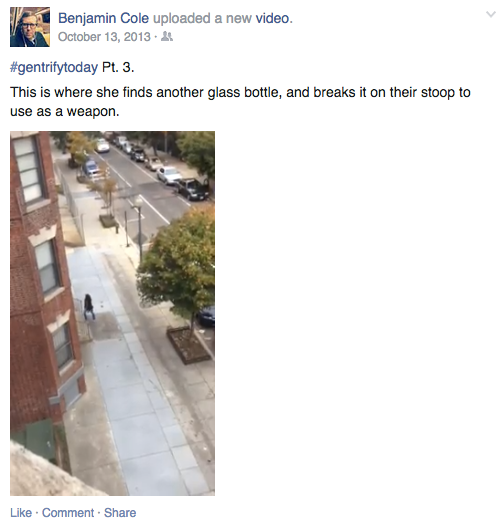Click the black parked car near the crosswalk

(191, 189)
